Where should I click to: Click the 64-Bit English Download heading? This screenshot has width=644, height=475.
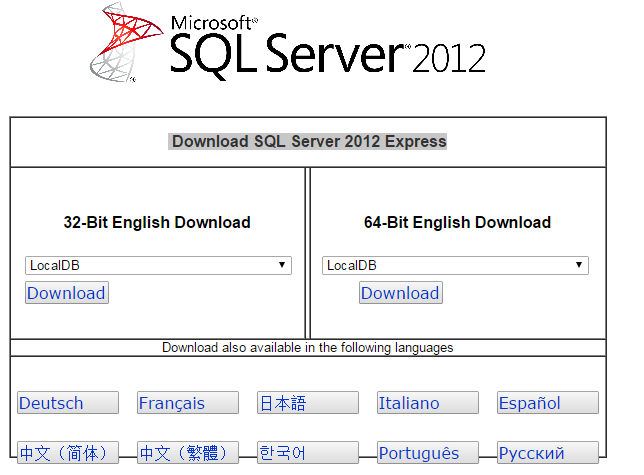pos(457,223)
